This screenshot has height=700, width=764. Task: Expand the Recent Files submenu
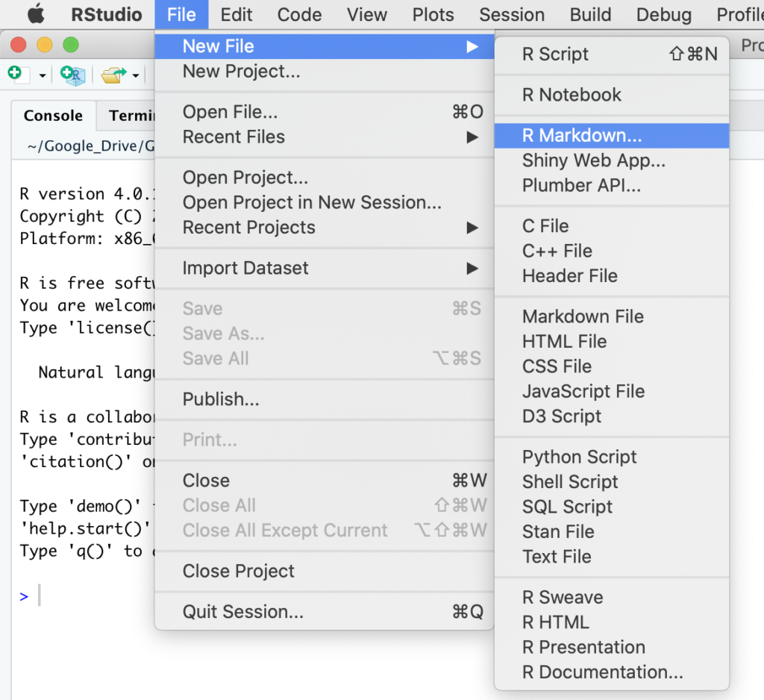click(x=325, y=137)
